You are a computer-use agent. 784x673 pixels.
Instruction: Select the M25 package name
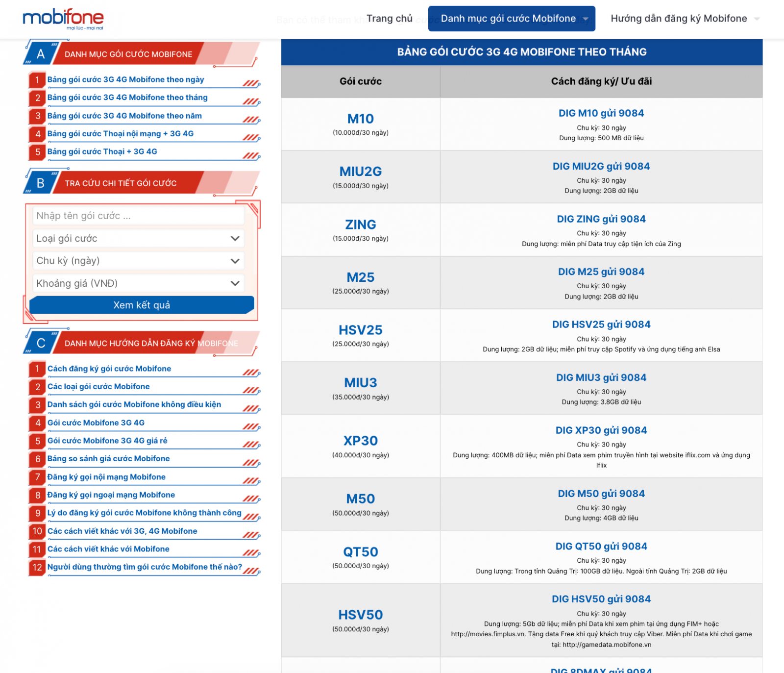click(361, 277)
